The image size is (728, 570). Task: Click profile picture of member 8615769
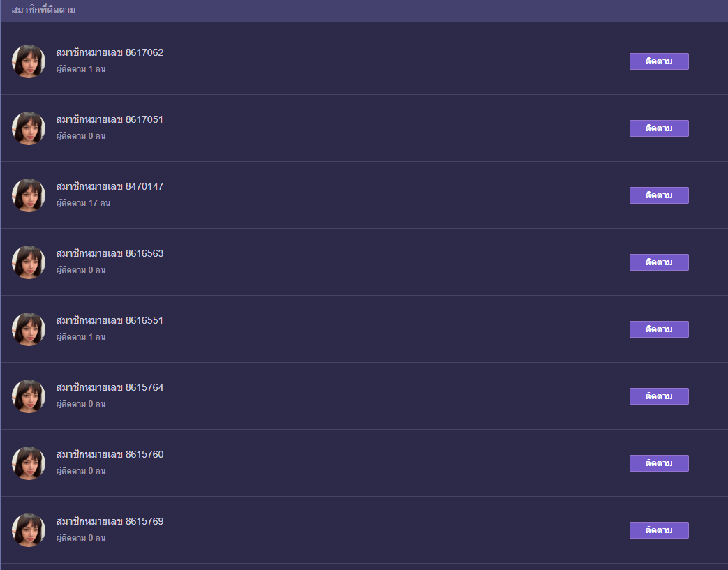tap(29, 530)
